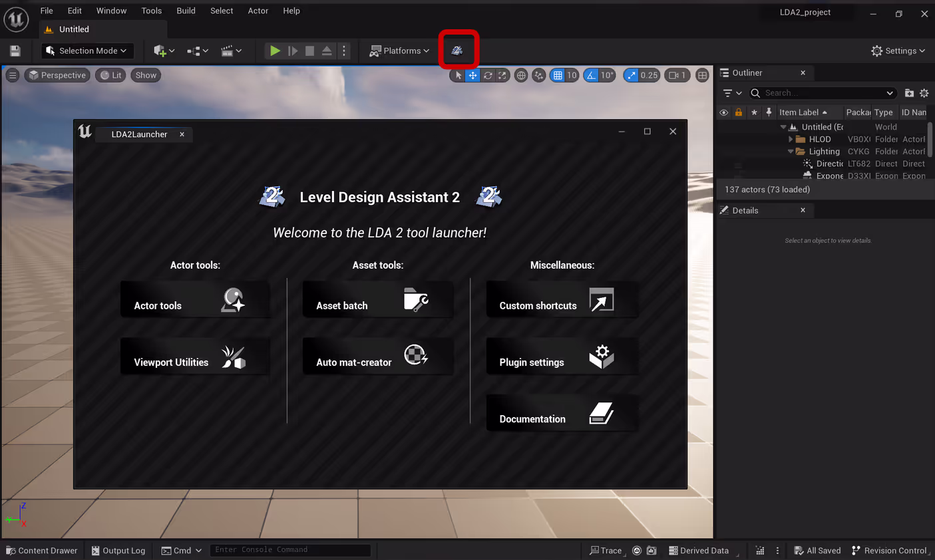Toggle scale snapping in the viewport toolbar

point(631,75)
